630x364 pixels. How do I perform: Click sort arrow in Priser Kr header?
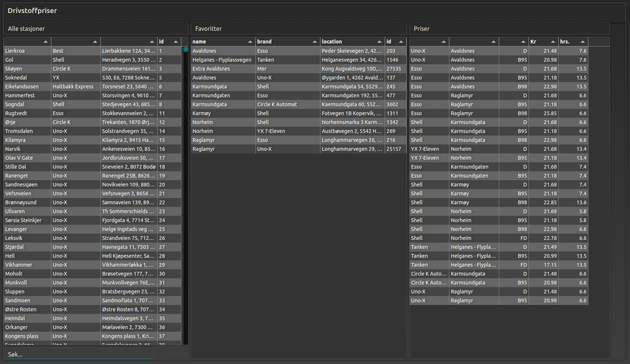point(553,42)
